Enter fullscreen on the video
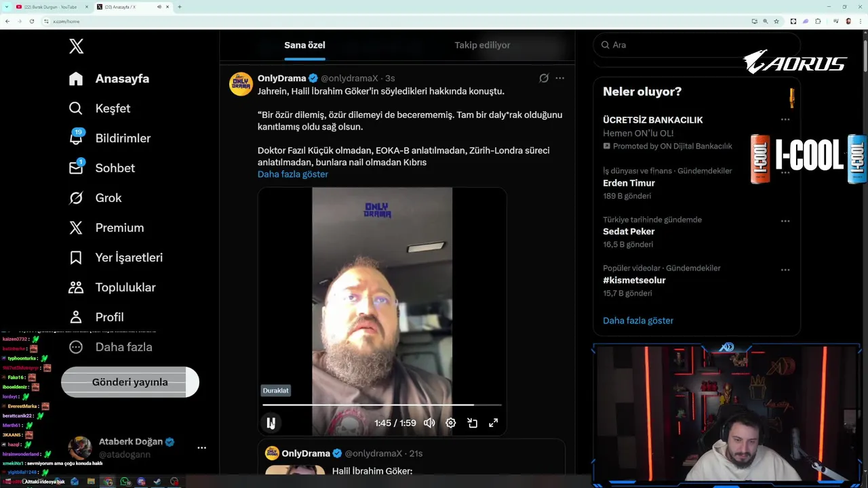 [x=494, y=423]
